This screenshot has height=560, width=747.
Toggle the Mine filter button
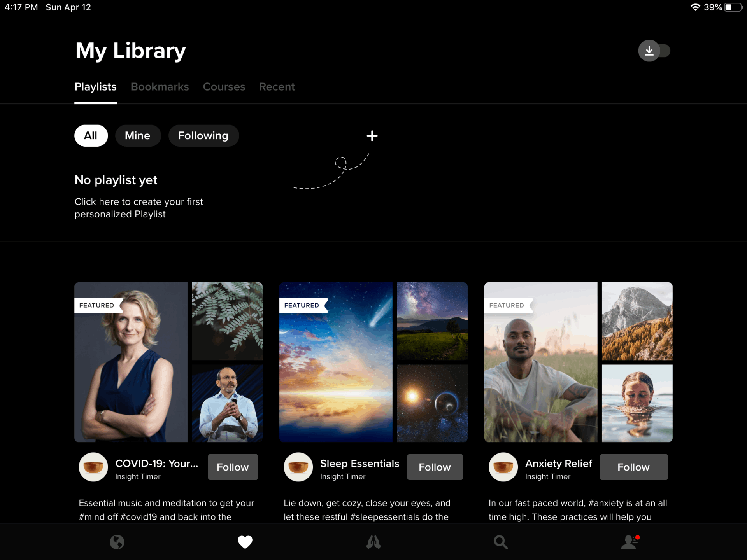(138, 135)
